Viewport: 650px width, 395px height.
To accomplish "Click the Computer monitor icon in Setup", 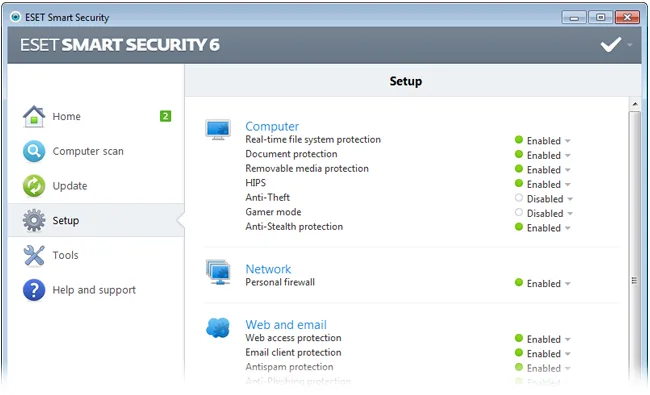I will pos(218,130).
